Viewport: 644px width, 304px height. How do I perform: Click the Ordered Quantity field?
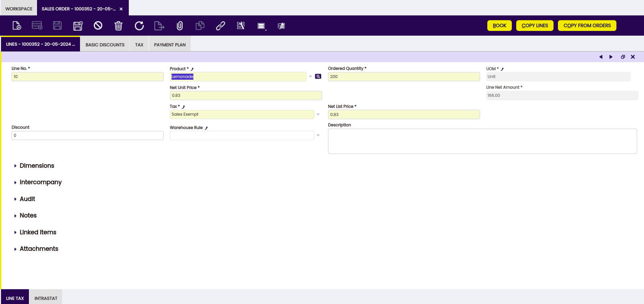click(x=404, y=77)
